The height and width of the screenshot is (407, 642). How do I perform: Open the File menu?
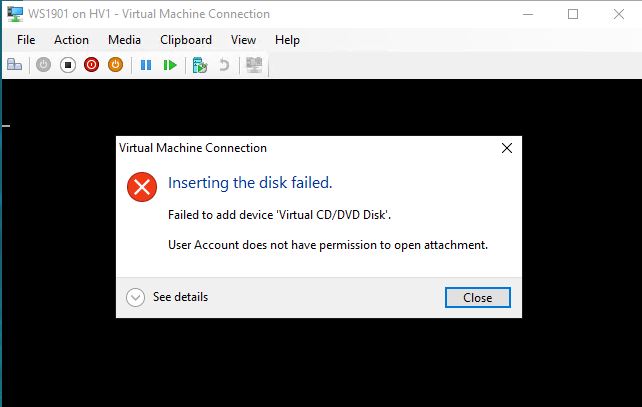click(x=26, y=40)
